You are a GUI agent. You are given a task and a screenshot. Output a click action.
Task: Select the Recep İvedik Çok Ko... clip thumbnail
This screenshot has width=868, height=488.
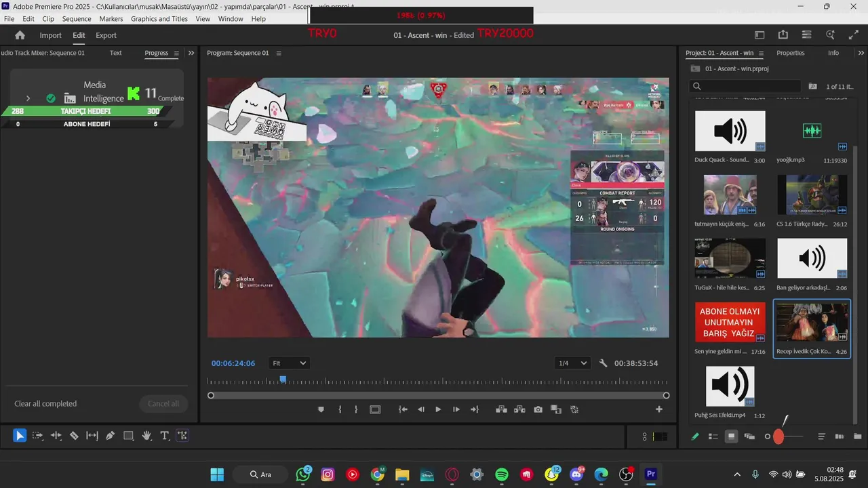click(812, 323)
